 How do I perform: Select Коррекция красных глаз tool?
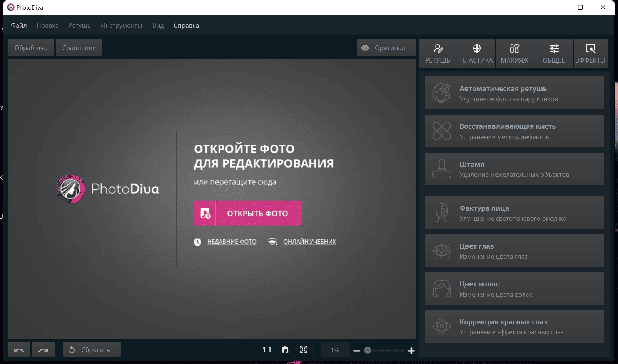pos(514,327)
